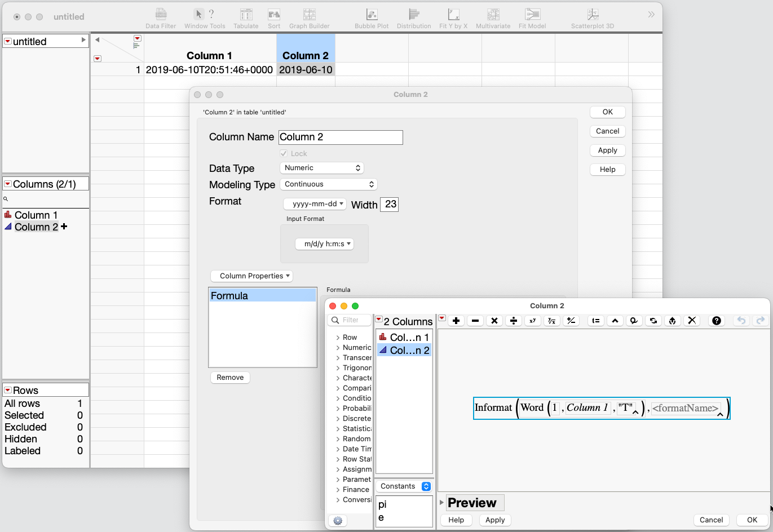Screen dimensions: 773x532
Task: Expand the Preview disclosure triangle
Action: point(442,503)
